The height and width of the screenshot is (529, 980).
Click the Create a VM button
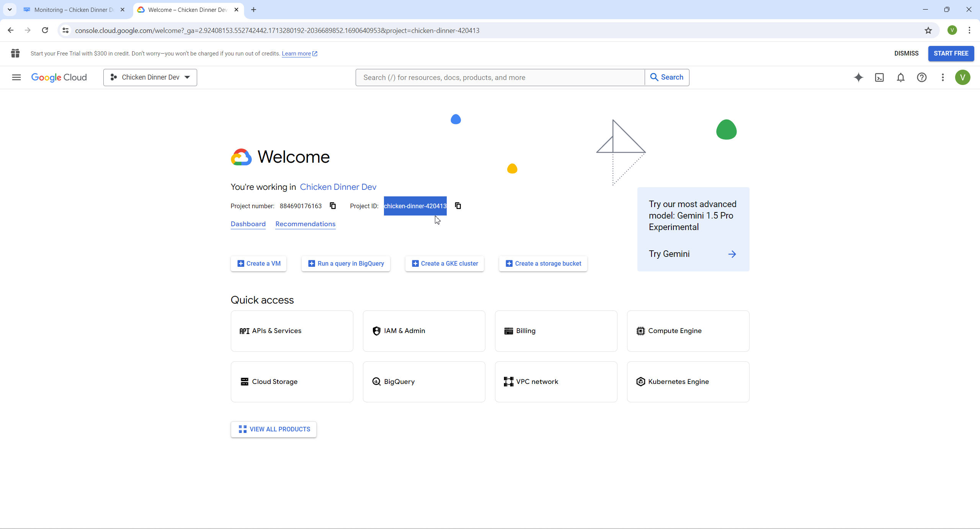(x=258, y=263)
